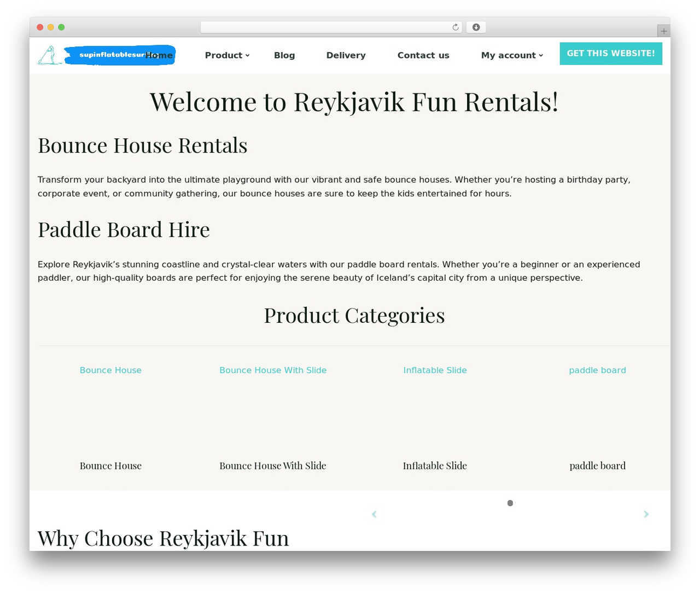Viewport: 700px width, 593px height.
Task: Advance to the next carousel slide
Action: pyautogui.click(x=646, y=514)
